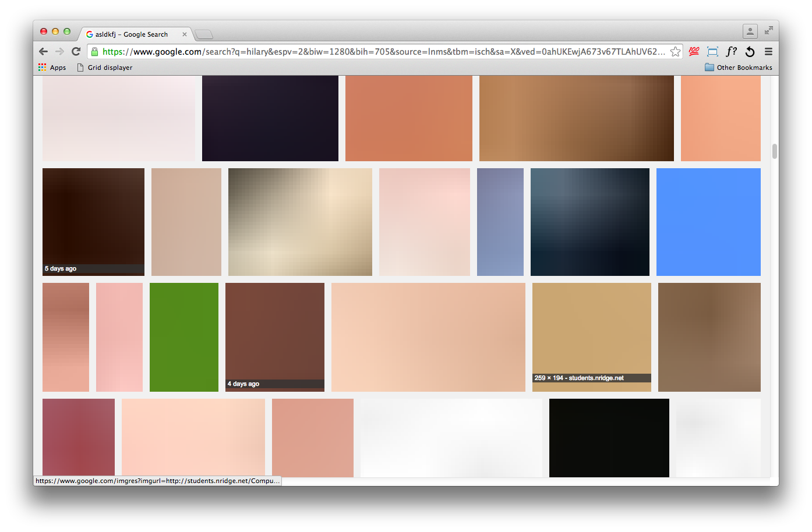The height and width of the screenshot is (532, 812).
Task: Open the cream and gray gradient thumbnail
Action: click(300, 222)
